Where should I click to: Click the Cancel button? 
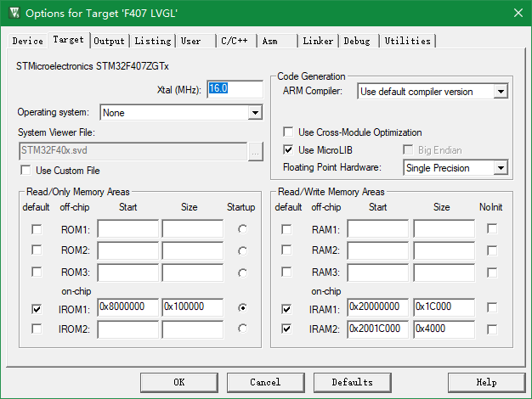(x=266, y=383)
